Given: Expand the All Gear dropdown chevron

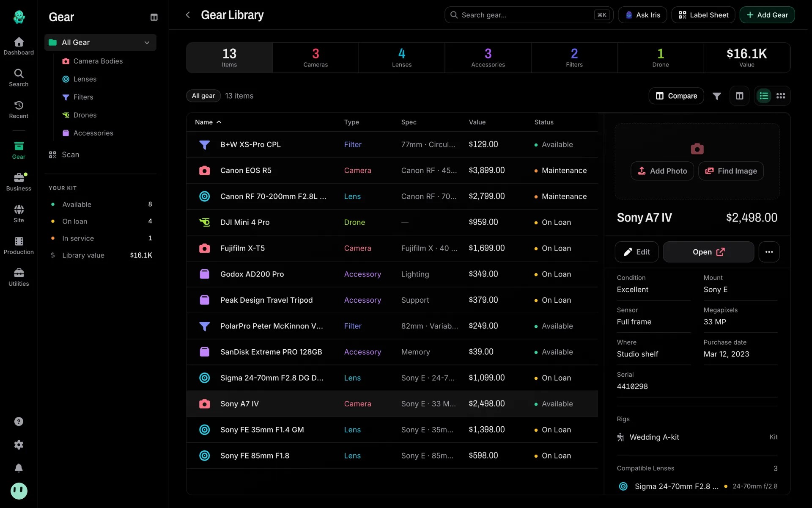Looking at the screenshot, I should point(147,42).
